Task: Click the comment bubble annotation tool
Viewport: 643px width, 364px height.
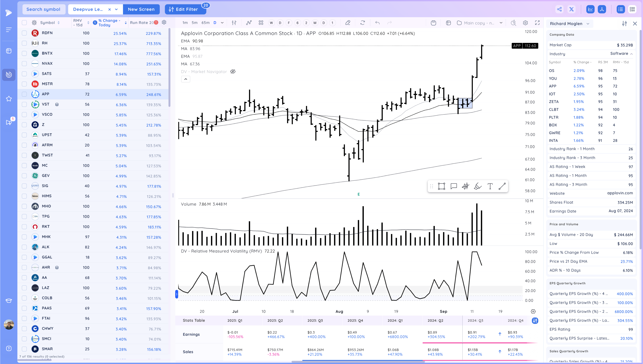Action: point(453,186)
